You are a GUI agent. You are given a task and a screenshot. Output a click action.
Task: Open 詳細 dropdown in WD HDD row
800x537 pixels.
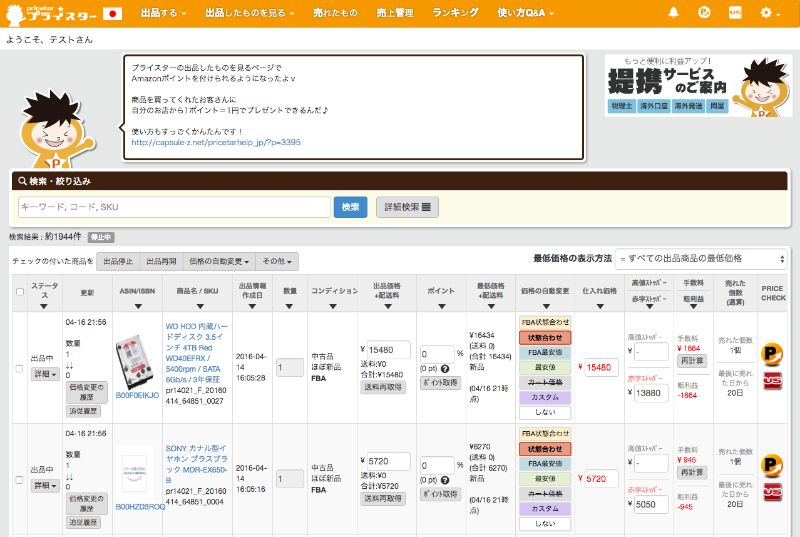(x=45, y=374)
